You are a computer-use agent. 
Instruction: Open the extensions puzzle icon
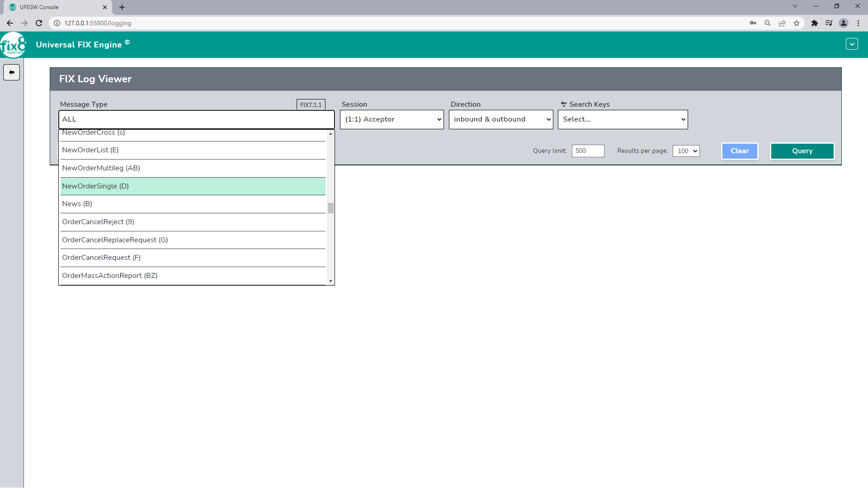tap(815, 23)
